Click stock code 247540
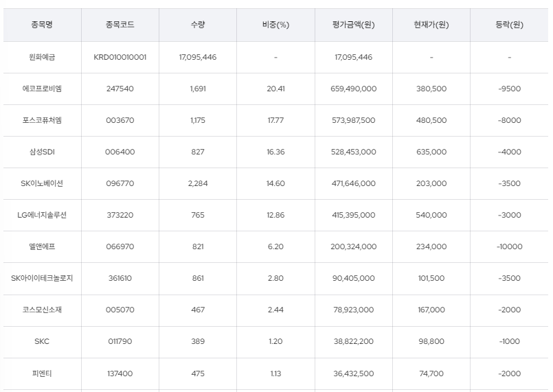 (x=120, y=89)
